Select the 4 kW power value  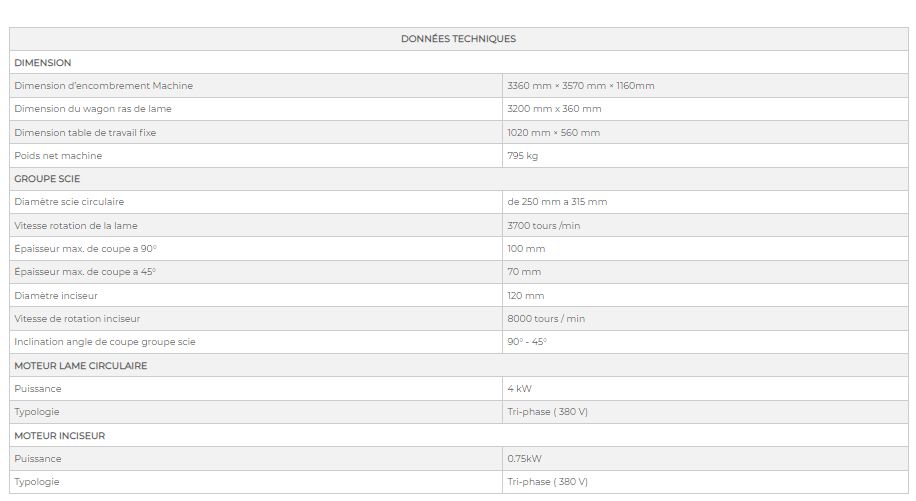click(520, 389)
